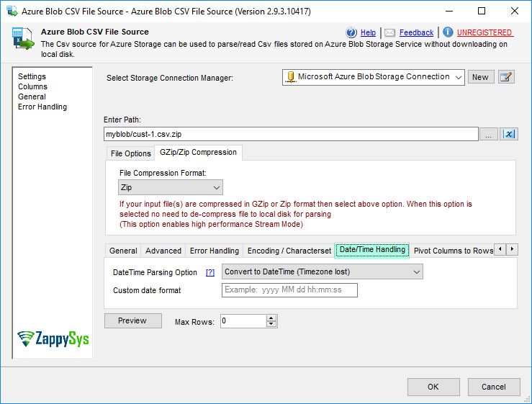This screenshot has height=404, width=532.
Task: Open the Pivot Columns to Rows tab
Action: [x=454, y=251]
